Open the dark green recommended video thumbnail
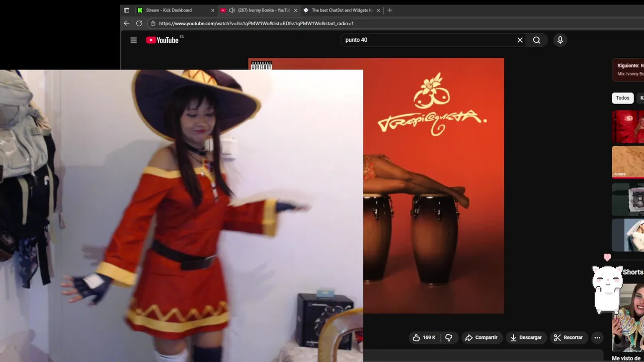Image resolution: width=644 pixels, height=362 pixels. tap(628, 199)
